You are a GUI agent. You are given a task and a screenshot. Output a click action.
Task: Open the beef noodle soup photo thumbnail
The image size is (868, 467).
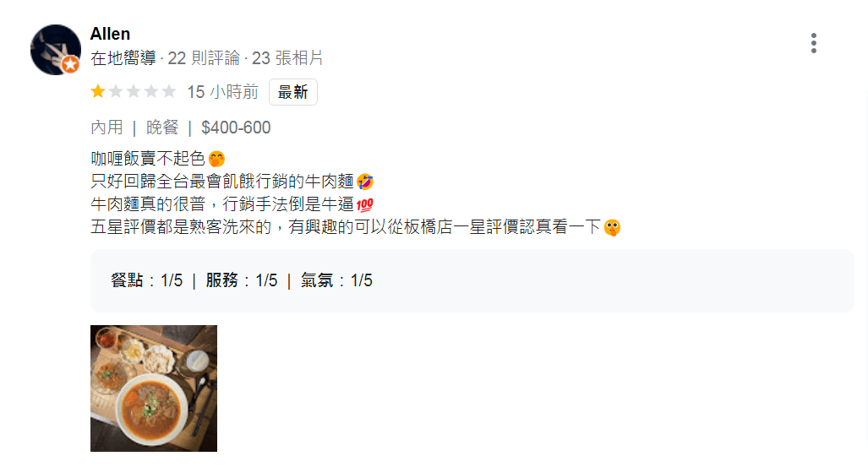154,388
